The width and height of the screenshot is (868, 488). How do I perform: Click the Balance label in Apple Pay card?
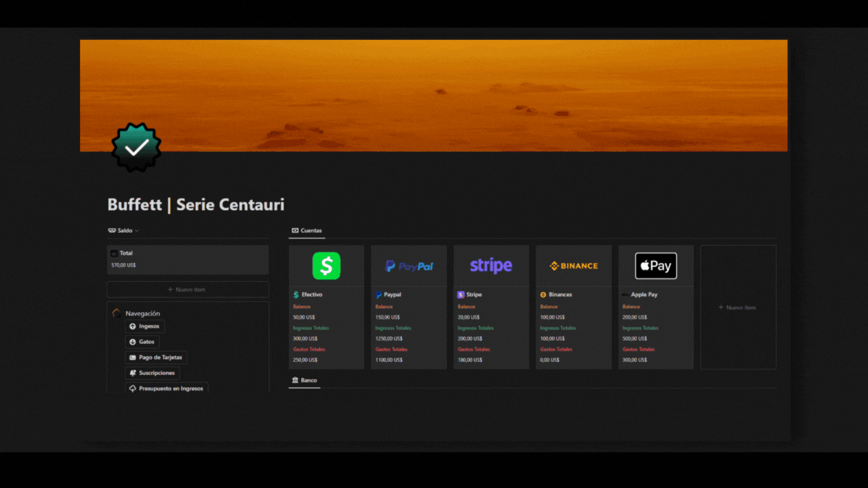(631, 306)
